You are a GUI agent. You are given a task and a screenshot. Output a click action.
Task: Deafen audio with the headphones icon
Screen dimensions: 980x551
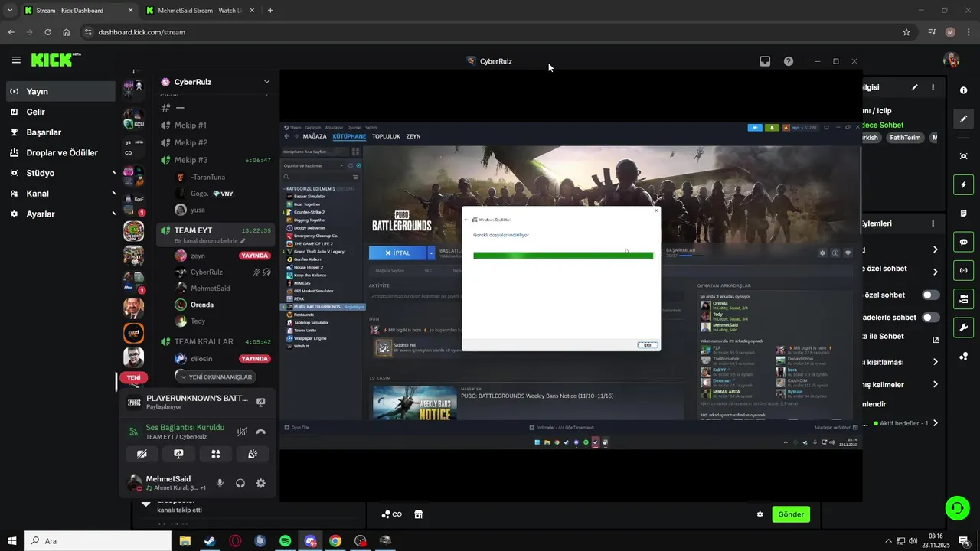tap(240, 483)
